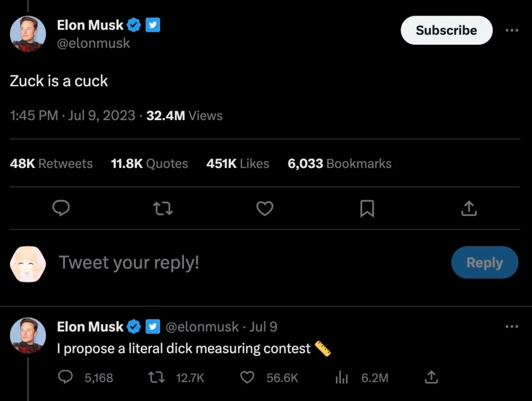This screenshot has width=532, height=401.
Task: Bookmark the tweet with the bookmark icon
Action: [x=367, y=208]
